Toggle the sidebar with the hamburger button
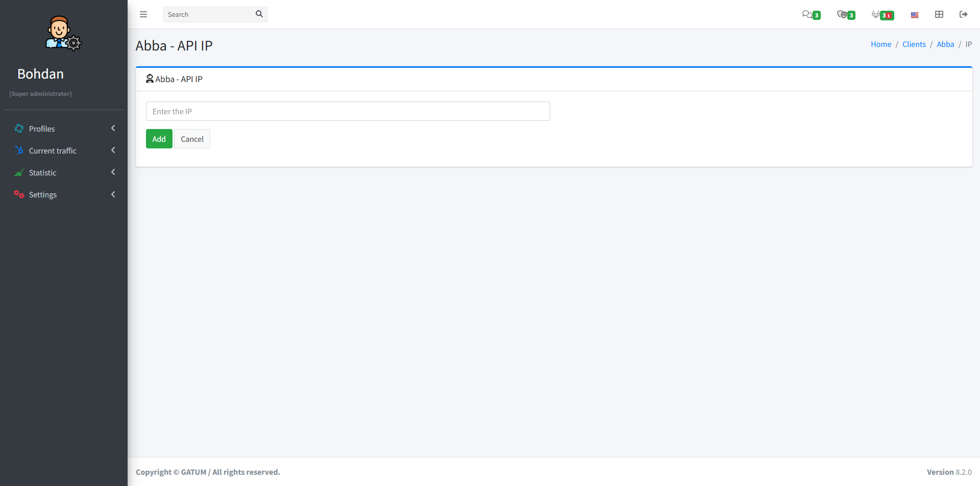 143,14
